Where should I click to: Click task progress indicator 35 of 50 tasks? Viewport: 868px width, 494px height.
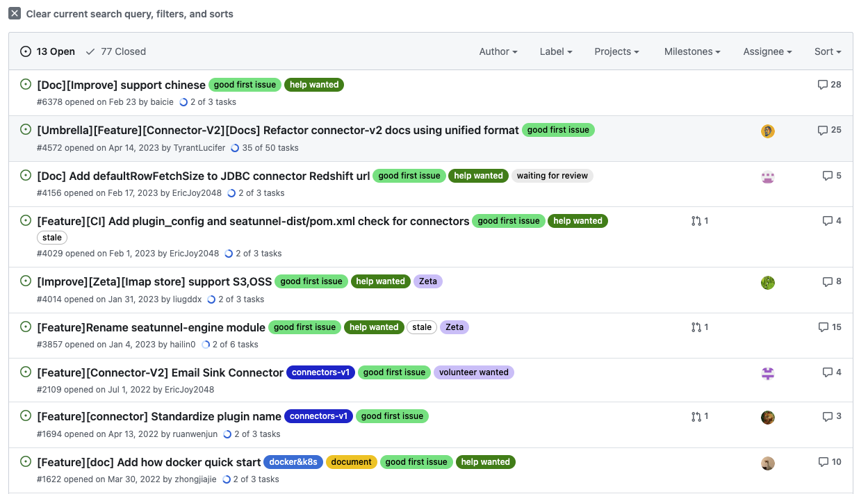pyautogui.click(x=265, y=148)
